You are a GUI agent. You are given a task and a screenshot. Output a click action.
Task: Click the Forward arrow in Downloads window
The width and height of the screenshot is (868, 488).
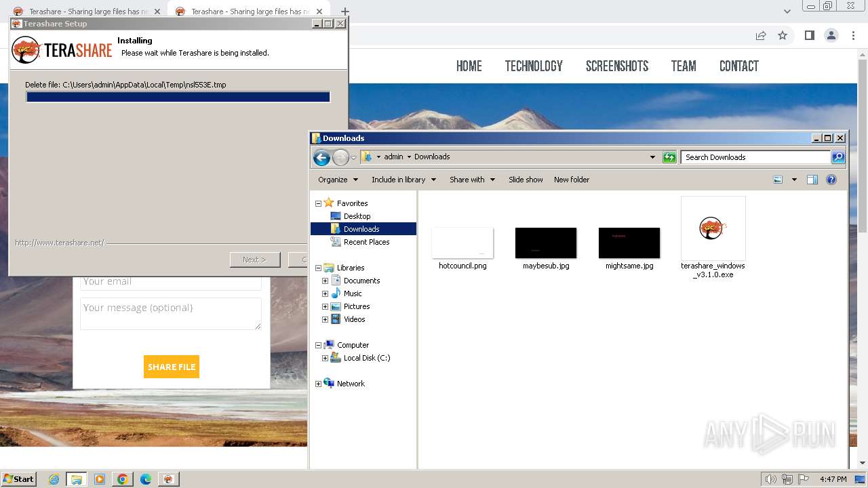(340, 157)
